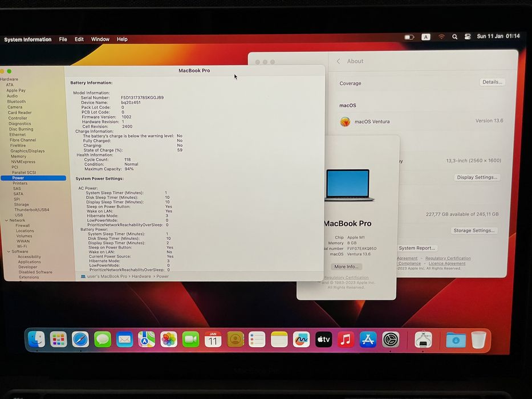Select NVMExpress in the sidebar
532x399 pixels.
coord(23,162)
